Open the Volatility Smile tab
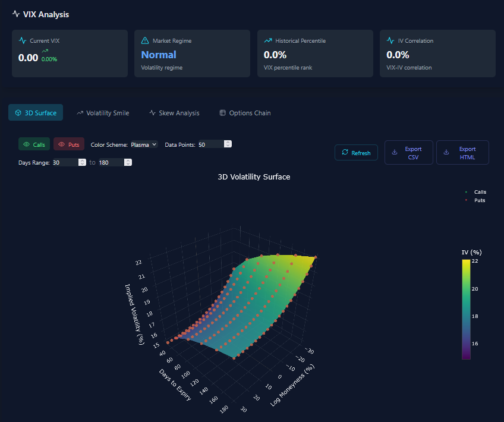 (x=103, y=113)
